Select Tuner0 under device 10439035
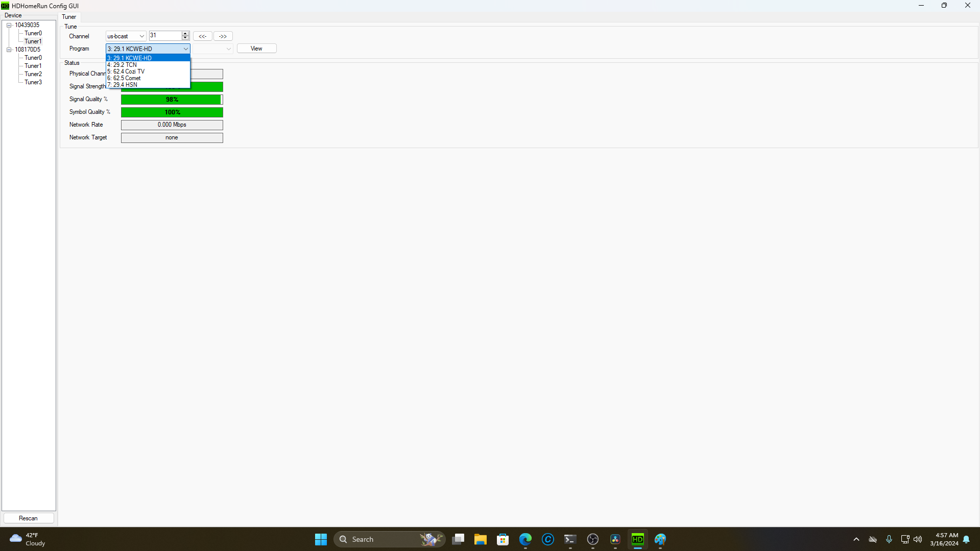 coord(33,33)
